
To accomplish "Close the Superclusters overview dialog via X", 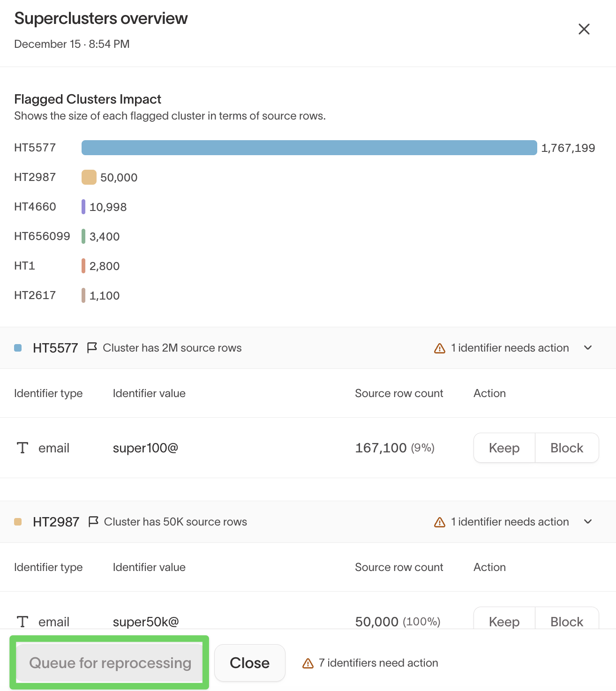I will tap(584, 29).
